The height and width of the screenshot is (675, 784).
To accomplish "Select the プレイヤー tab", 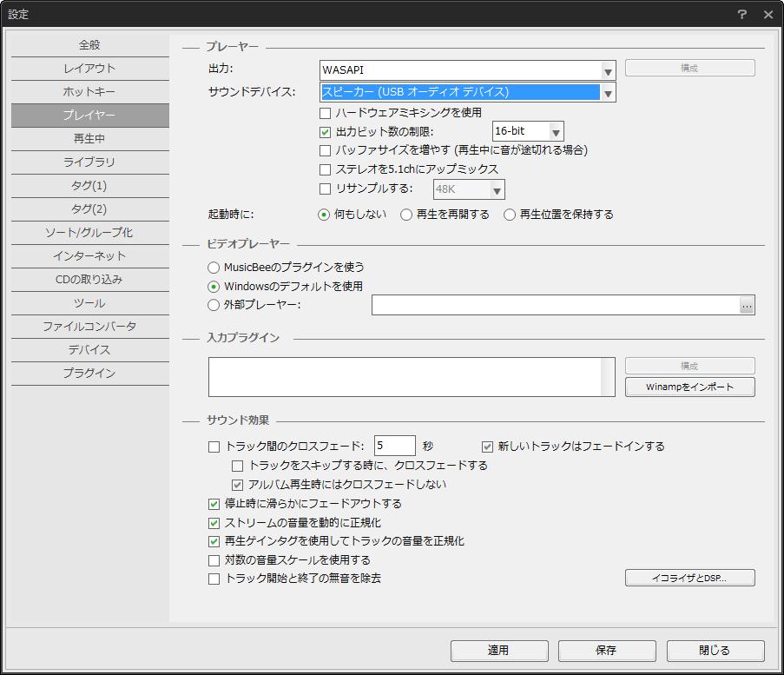I will coord(90,116).
